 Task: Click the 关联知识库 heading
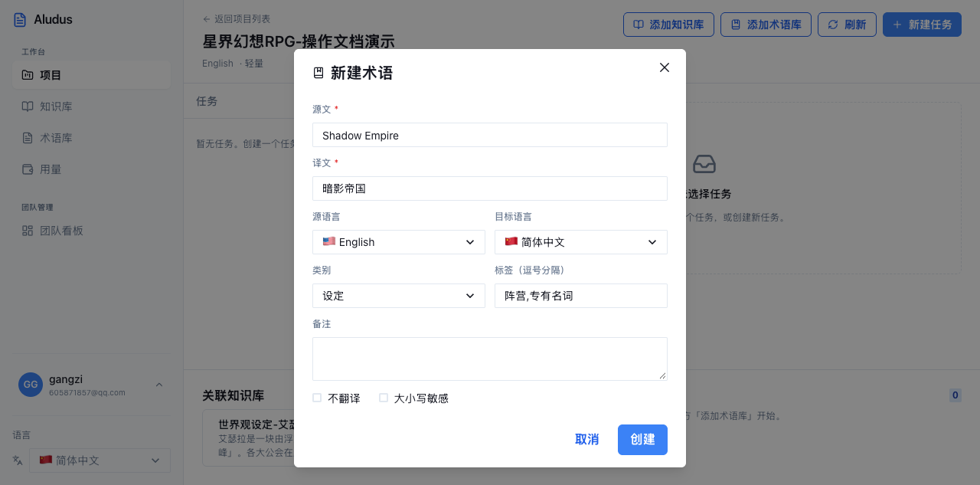tap(234, 395)
